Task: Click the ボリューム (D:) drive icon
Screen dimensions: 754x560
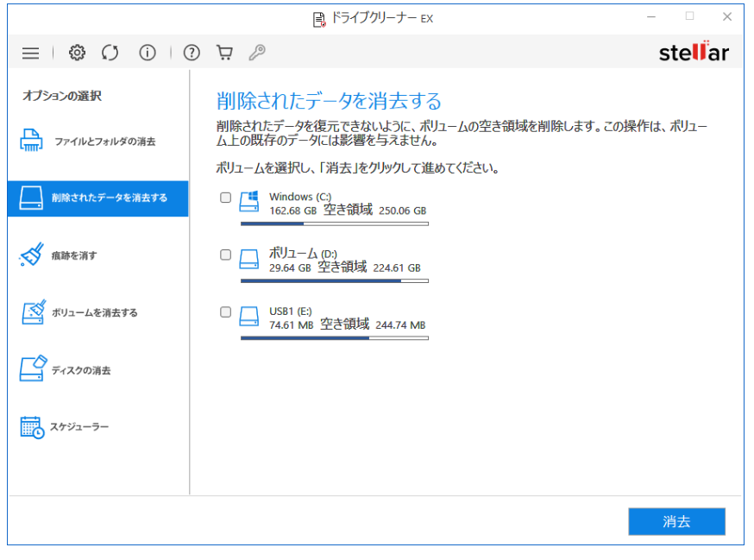Action: 249,260
